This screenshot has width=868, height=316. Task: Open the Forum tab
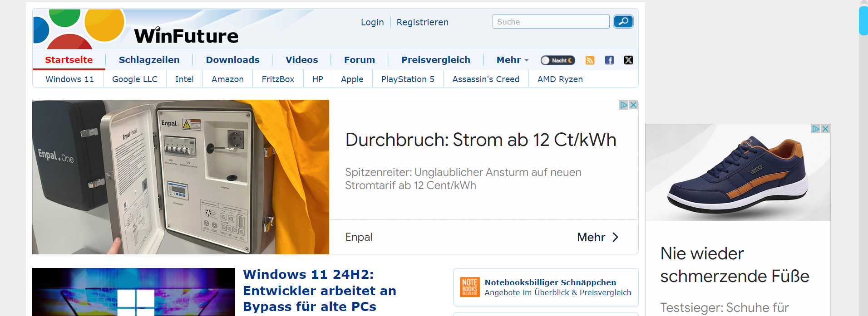pos(360,60)
